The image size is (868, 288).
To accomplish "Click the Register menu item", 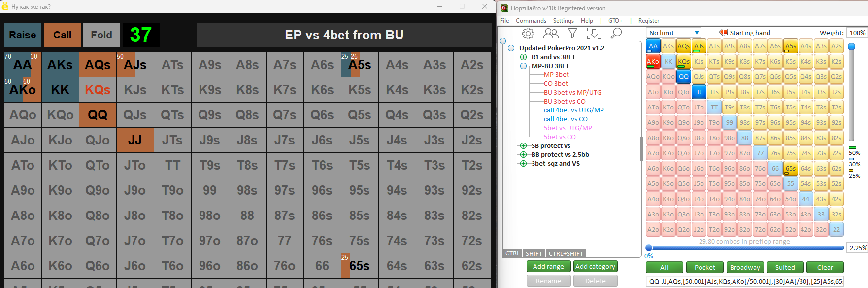I will click(x=649, y=21).
